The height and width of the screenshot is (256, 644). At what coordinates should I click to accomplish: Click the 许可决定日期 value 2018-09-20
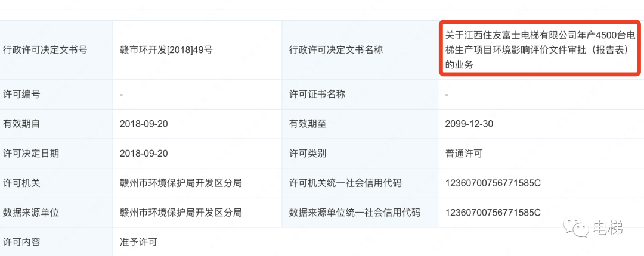coord(144,154)
